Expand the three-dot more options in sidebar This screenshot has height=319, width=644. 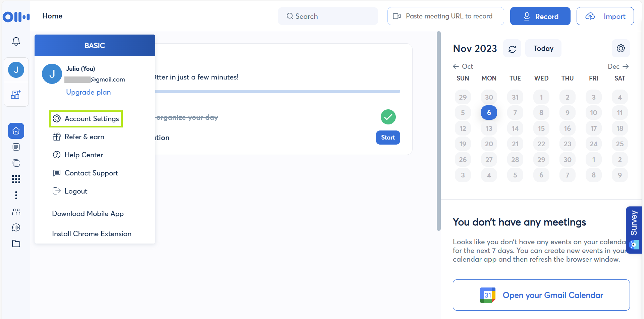tap(16, 195)
